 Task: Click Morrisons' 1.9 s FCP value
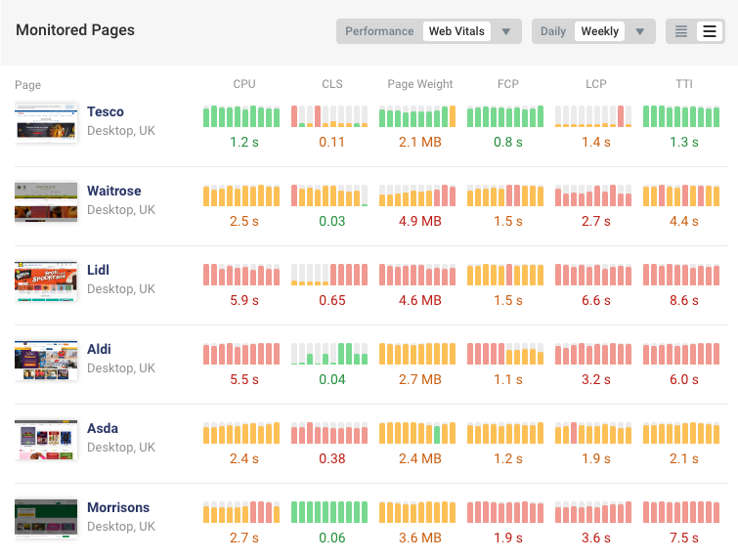(508, 538)
